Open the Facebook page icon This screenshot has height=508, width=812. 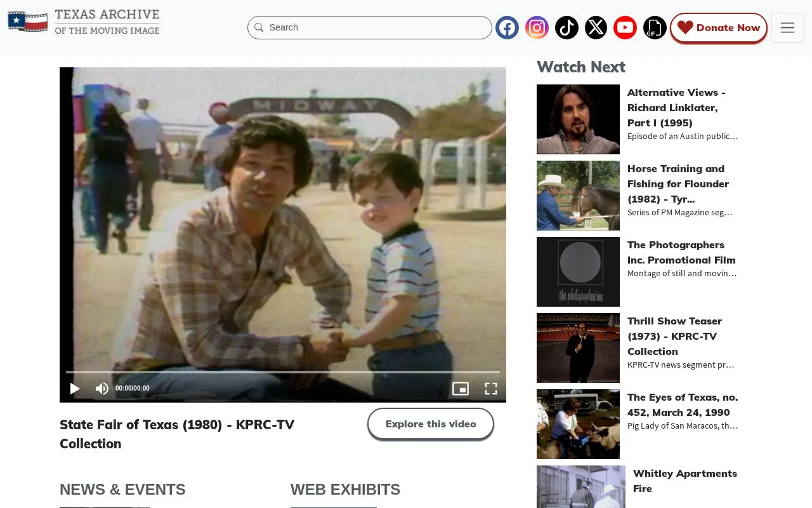point(507,27)
